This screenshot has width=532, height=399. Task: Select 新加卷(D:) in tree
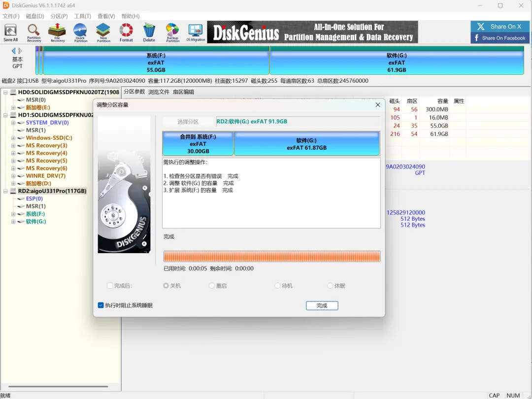pyautogui.click(x=38, y=184)
